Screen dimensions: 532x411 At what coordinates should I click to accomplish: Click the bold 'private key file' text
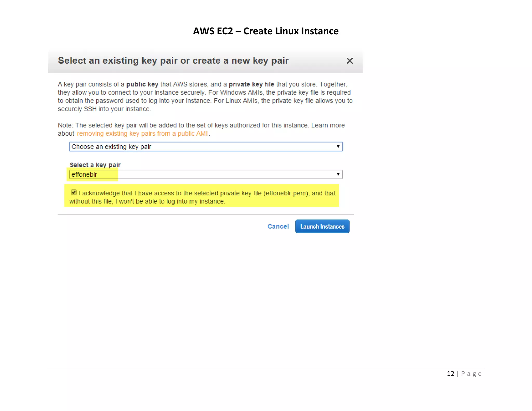251,84
